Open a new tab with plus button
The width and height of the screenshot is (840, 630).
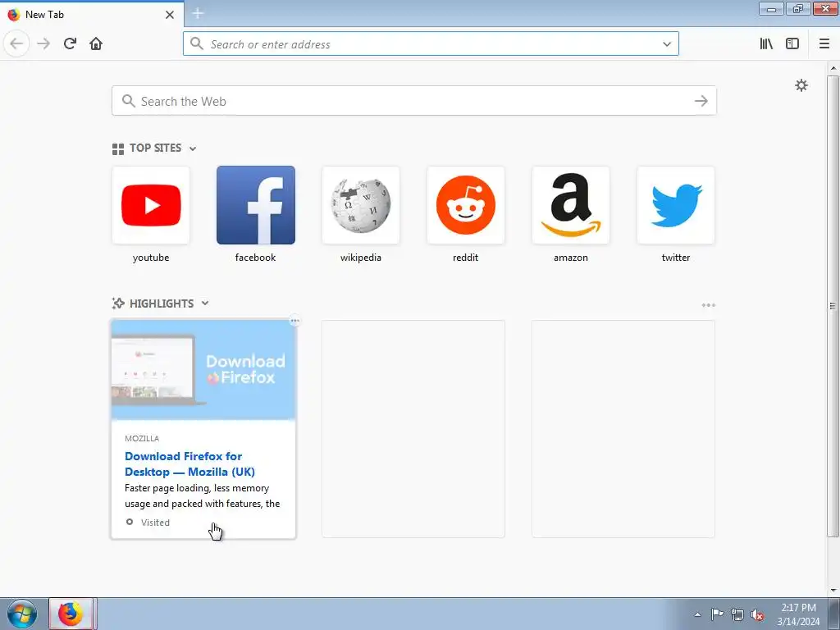(x=198, y=13)
